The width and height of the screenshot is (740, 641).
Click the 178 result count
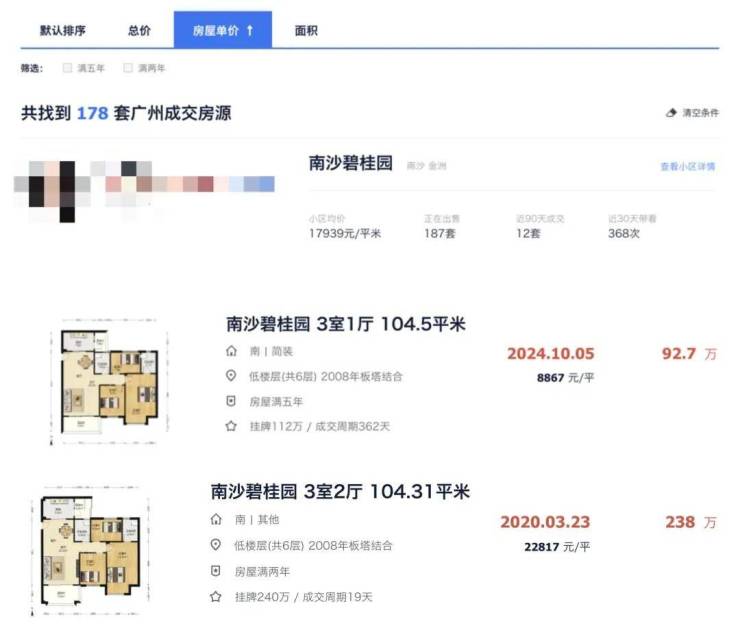92,113
